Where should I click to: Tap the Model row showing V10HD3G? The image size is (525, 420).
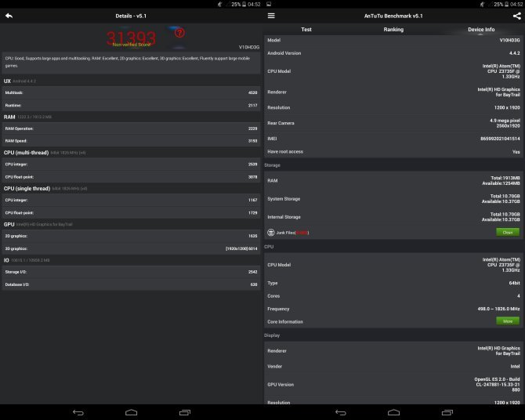pyautogui.click(x=393, y=40)
